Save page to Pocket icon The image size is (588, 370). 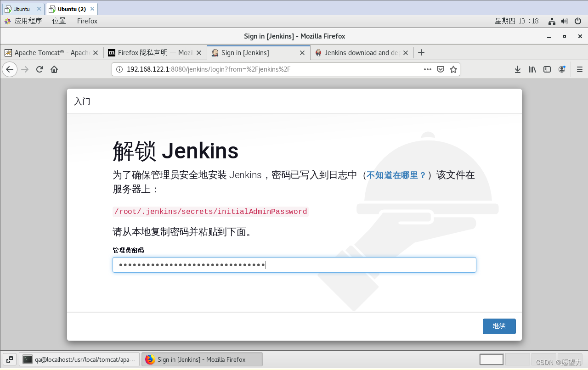441,69
